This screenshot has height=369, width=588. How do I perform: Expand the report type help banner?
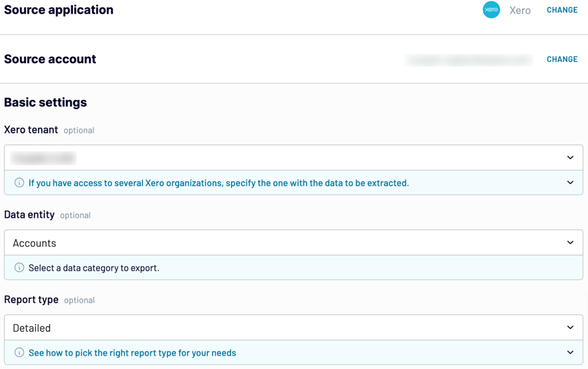pyautogui.click(x=570, y=352)
